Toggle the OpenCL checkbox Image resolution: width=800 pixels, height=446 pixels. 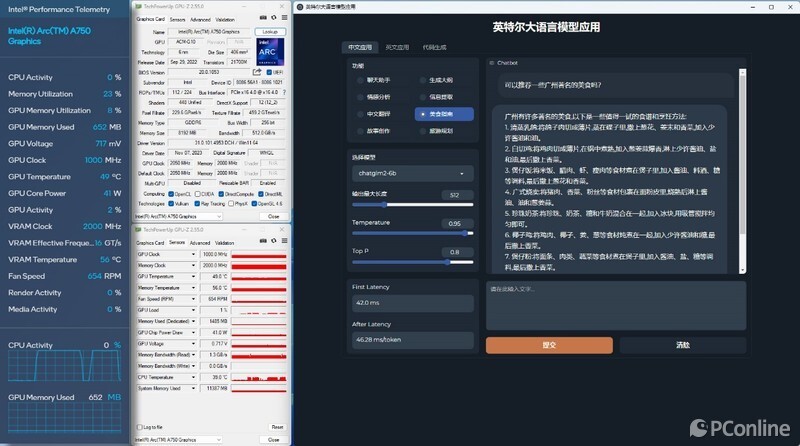click(171, 194)
